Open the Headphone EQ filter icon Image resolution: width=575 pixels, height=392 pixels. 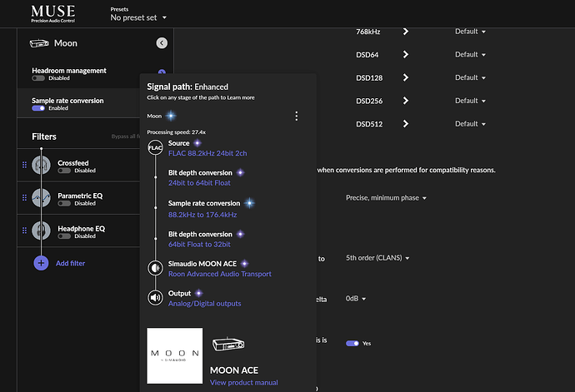point(41,231)
